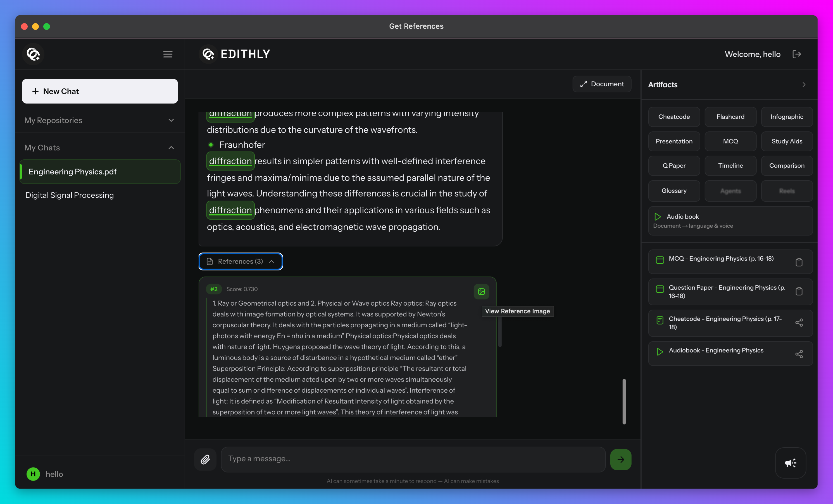Copy Question Paper clipboard icon

(x=799, y=291)
